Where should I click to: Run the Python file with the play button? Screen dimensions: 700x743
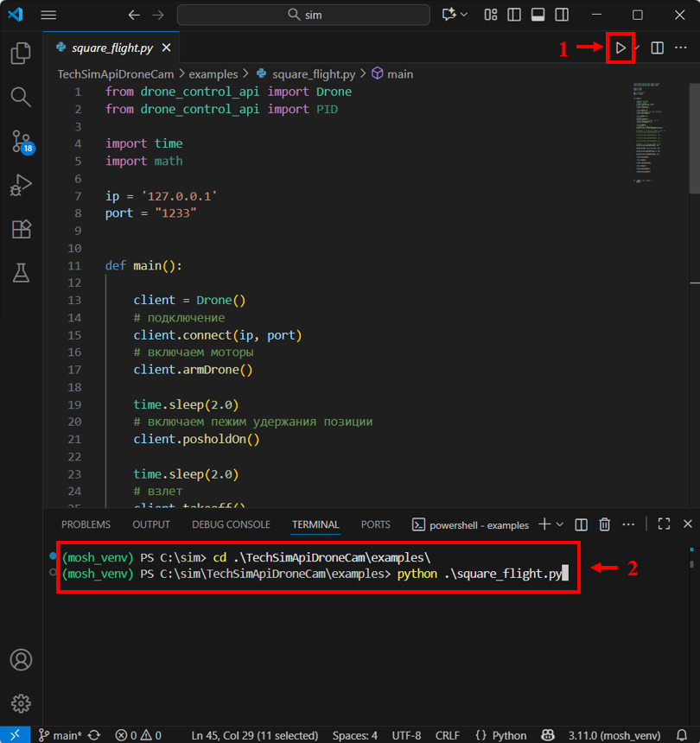pyautogui.click(x=620, y=48)
